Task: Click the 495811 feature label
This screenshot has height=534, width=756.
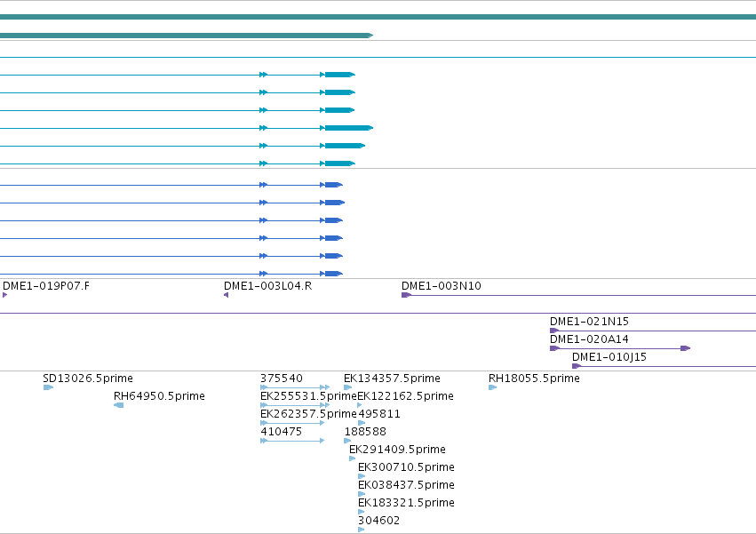Action: coord(379,414)
